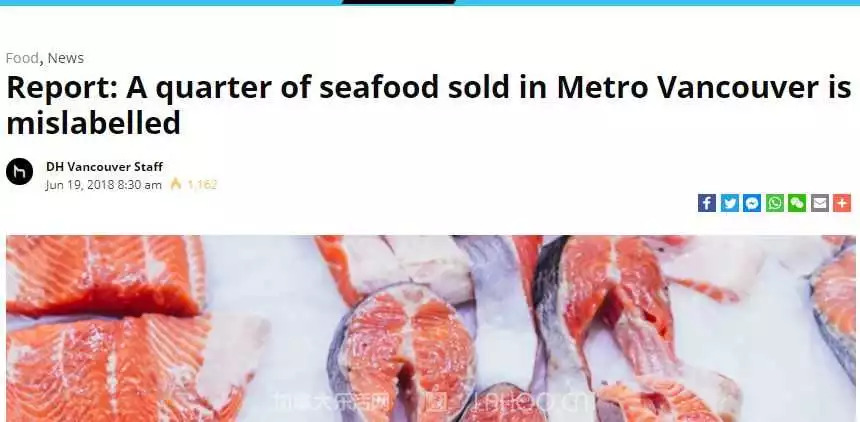Screen dimensions: 860x422
Task: Open the Food category link
Action: [22, 58]
